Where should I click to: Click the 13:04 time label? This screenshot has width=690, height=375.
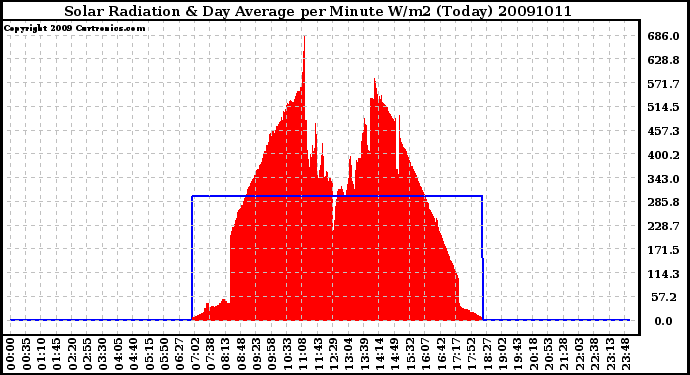click(x=349, y=354)
